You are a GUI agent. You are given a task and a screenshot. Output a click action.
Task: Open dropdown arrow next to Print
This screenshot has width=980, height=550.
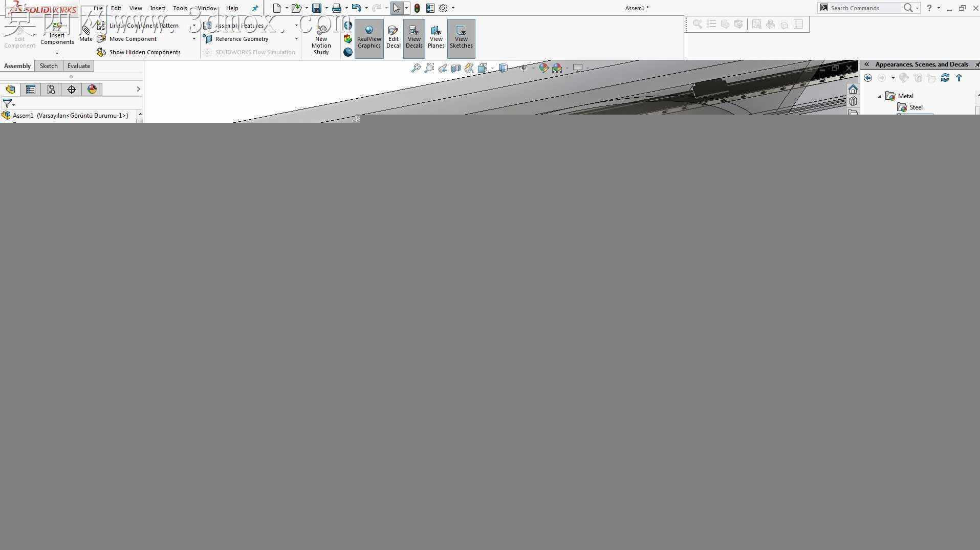click(346, 8)
